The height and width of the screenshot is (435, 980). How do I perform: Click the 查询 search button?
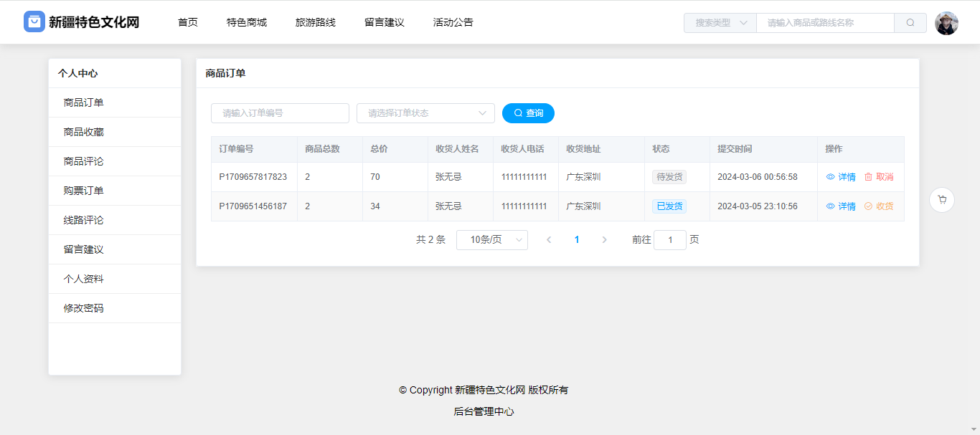point(528,113)
